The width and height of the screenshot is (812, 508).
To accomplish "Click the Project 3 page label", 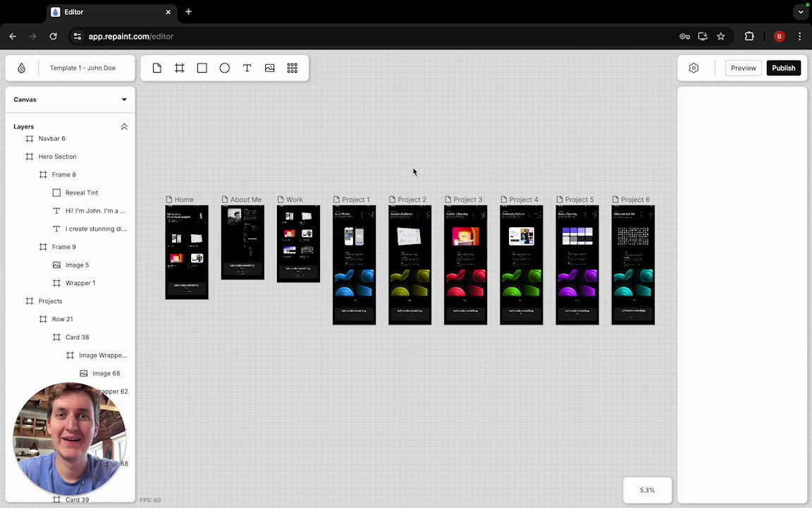I will coord(467,200).
